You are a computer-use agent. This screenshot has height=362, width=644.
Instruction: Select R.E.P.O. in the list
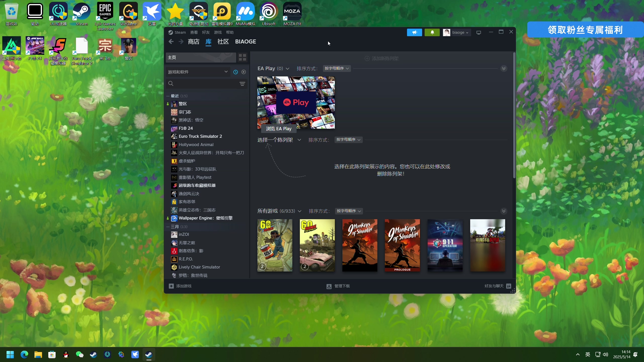(206, 259)
